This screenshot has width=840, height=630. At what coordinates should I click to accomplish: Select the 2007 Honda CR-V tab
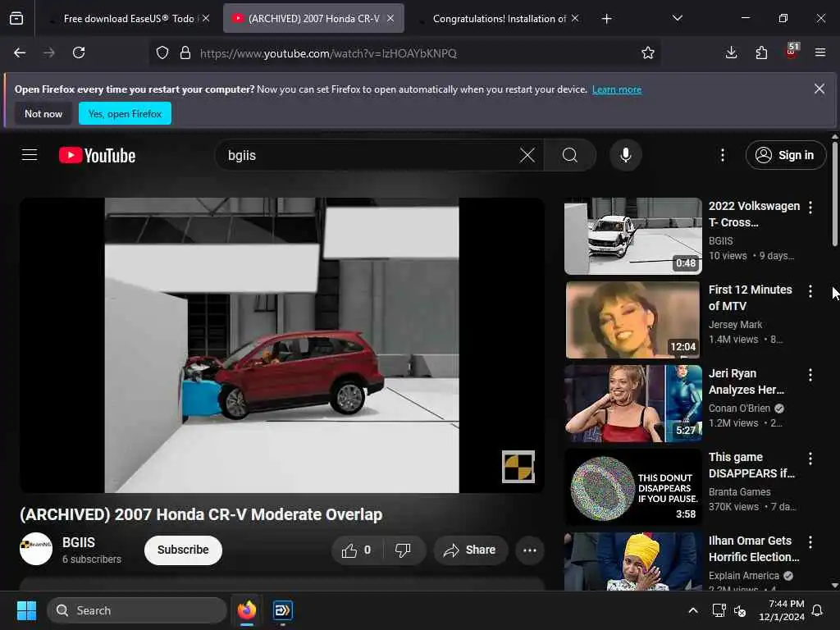pyautogui.click(x=313, y=18)
